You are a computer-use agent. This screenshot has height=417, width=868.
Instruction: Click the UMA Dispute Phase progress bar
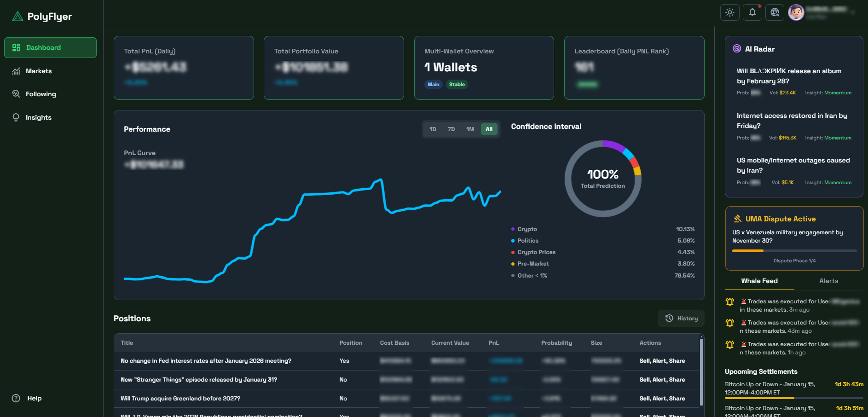pyautogui.click(x=794, y=251)
